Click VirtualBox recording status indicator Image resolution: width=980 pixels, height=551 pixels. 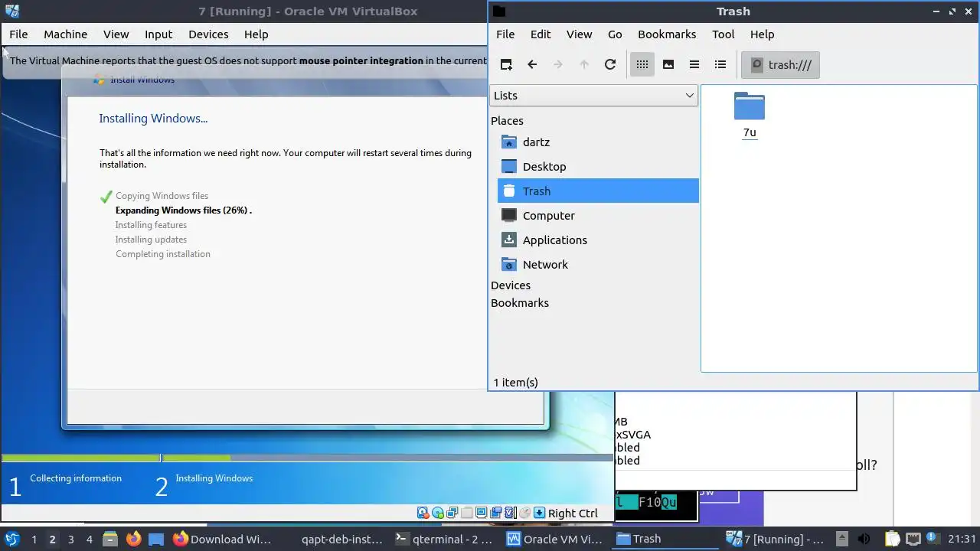pos(495,513)
